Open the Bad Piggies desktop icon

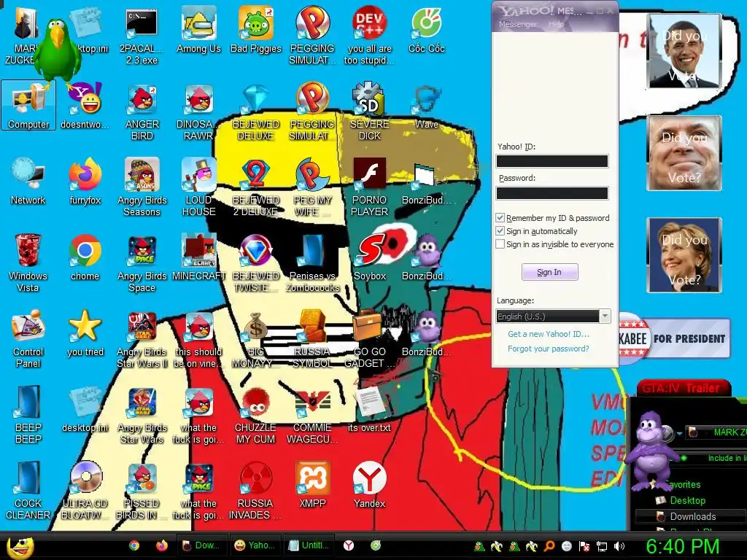point(256,31)
